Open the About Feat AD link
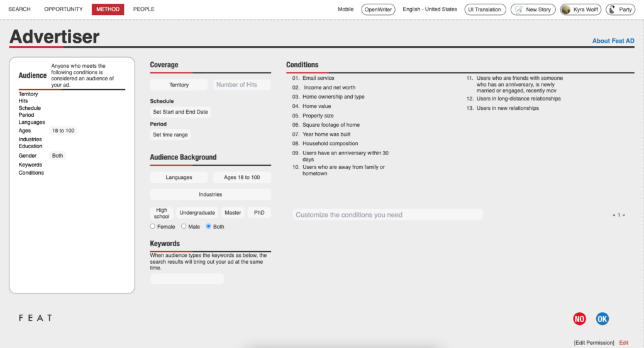This screenshot has width=644, height=348. [x=613, y=41]
